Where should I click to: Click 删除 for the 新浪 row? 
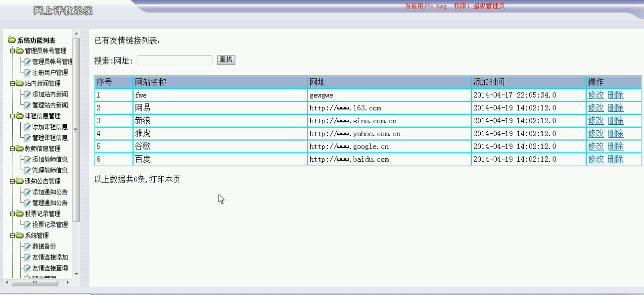click(x=615, y=121)
